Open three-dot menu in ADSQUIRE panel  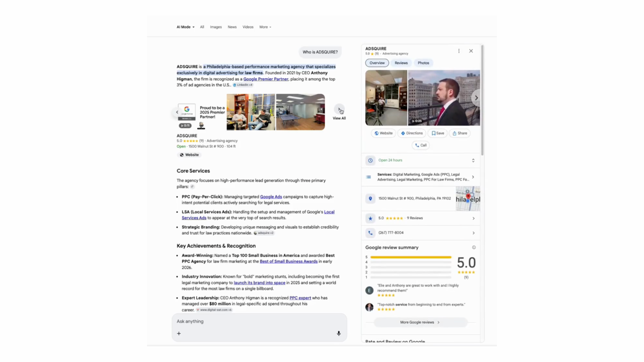tap(459, 51)
